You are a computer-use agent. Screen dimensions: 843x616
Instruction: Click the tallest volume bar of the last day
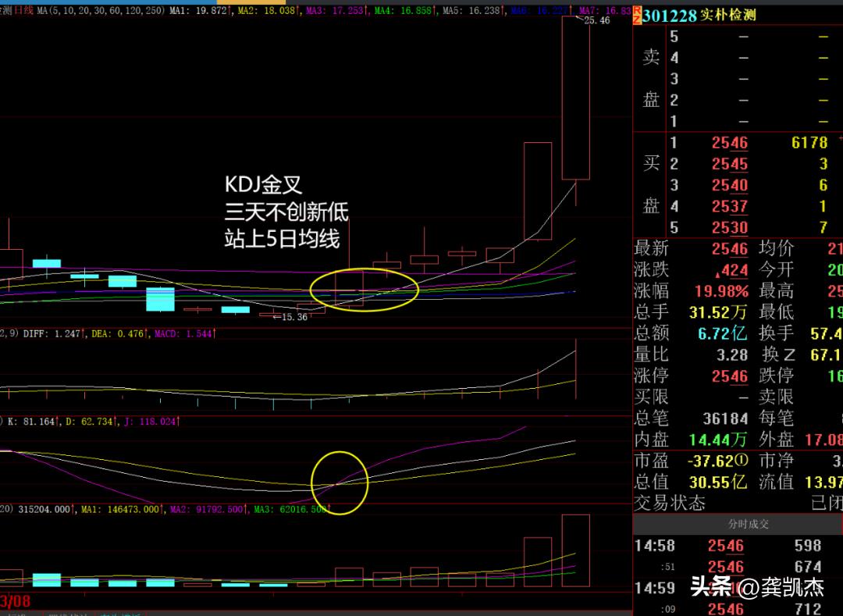(x=576, y=550)
